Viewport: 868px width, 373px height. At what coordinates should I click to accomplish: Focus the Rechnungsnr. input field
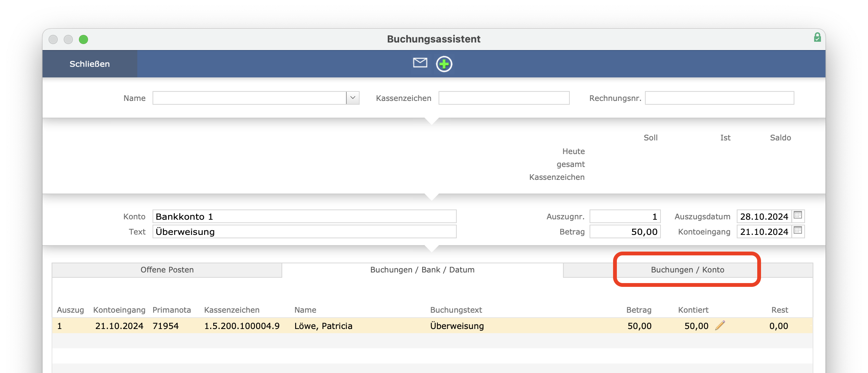[x=719, y=98]
